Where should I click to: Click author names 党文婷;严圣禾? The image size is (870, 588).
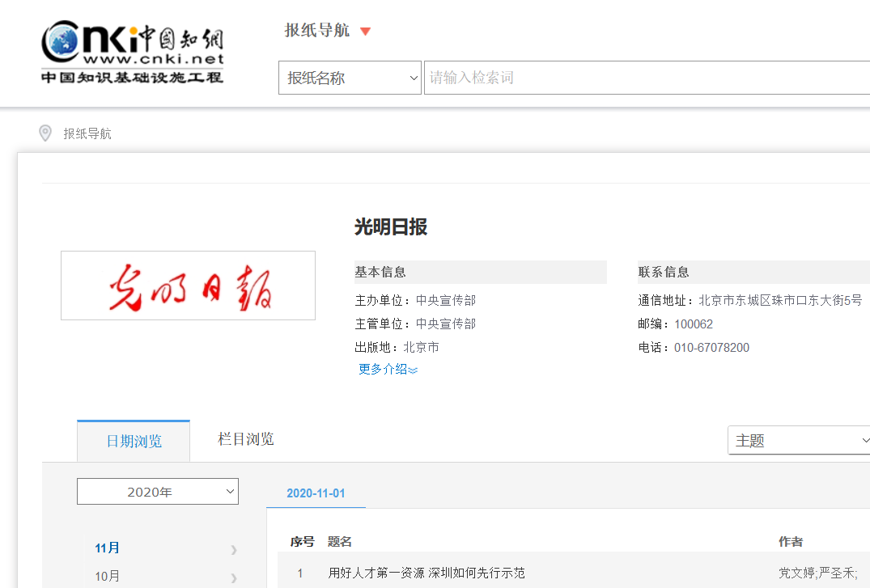point(818,573)
